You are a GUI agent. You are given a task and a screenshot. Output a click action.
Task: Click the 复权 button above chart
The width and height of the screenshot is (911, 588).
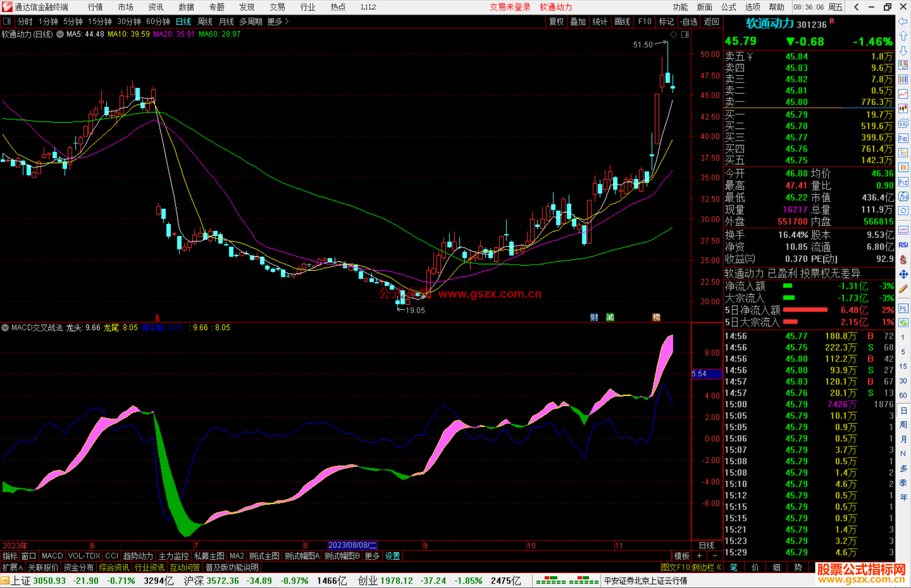(556, 21)
